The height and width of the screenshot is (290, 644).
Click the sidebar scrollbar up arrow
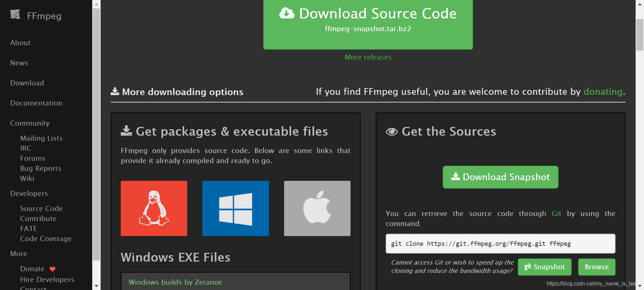96,4
